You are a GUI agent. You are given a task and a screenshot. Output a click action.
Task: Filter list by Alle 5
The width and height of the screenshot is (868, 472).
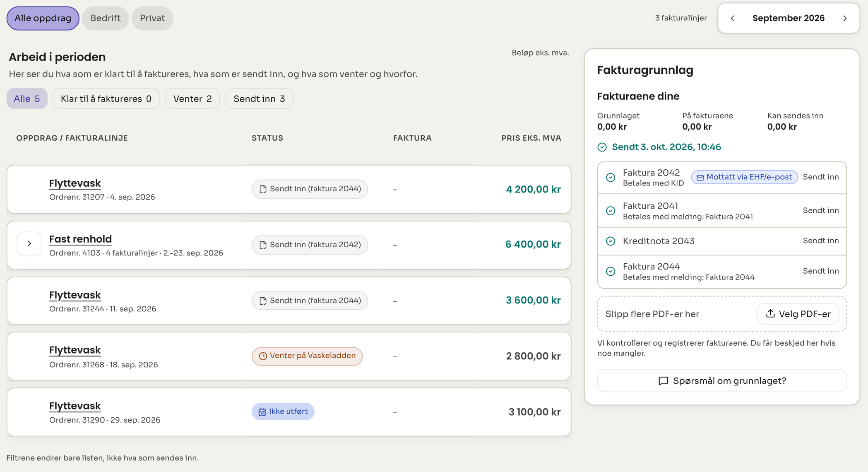pyautogui.click(x=27, y=99)
